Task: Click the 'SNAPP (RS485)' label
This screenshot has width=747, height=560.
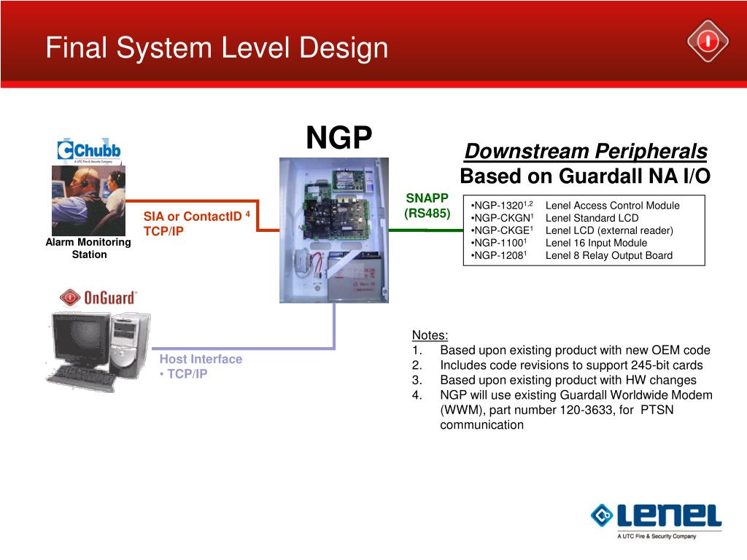Action: (427, 206)
